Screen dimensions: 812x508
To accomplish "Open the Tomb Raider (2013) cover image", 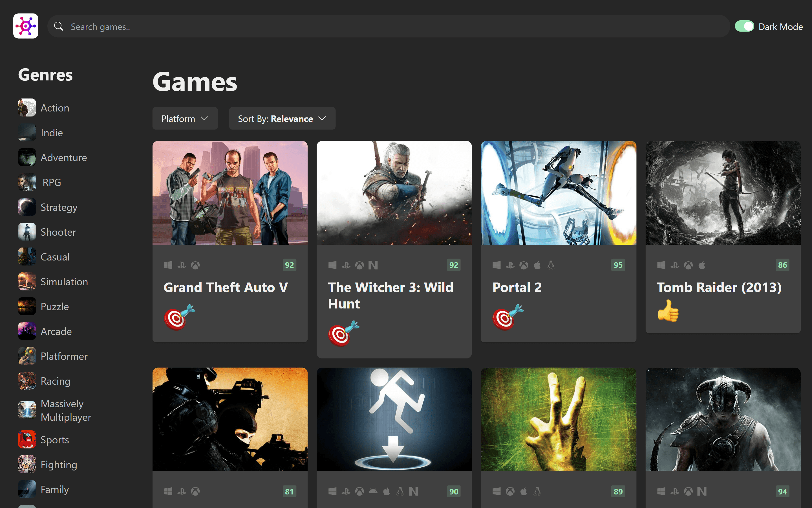I will (723, 193).
